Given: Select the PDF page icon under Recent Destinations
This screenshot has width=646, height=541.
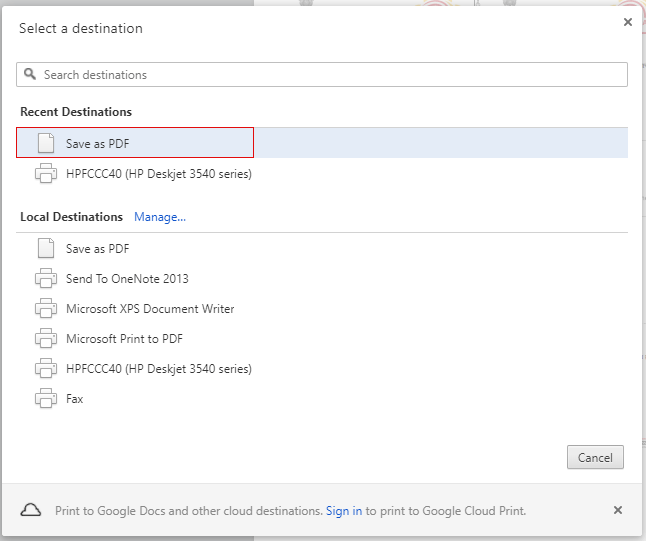Looking at the screenshot, I should (45, 143).
